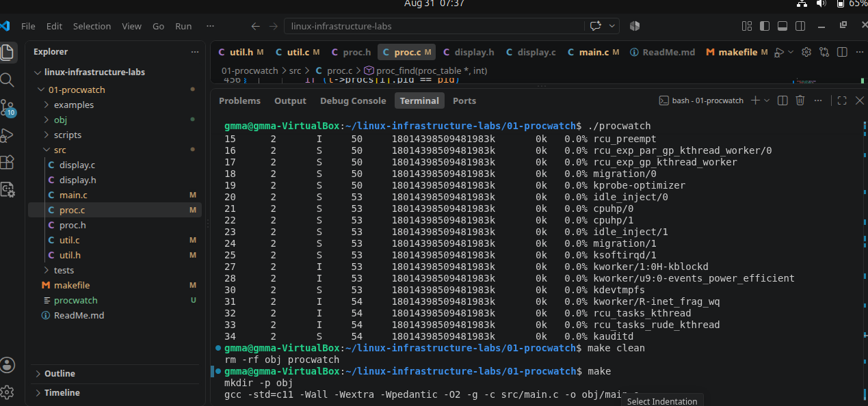Open the Edit menu
This screenshot has height=406, width=868.
[54, 26]
